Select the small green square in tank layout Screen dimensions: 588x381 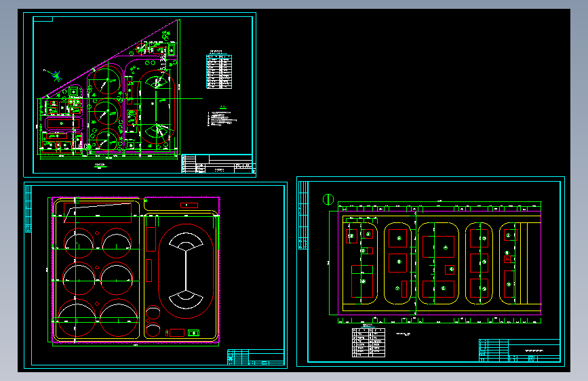[x=193, y=333]
